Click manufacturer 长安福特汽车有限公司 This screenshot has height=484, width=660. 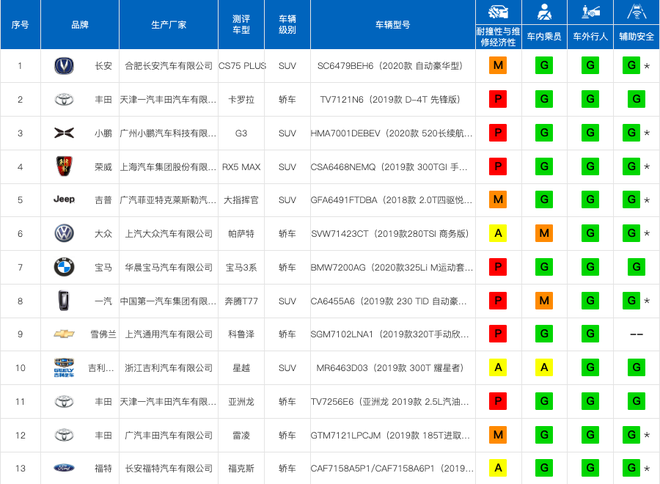(x=169, y=468)
